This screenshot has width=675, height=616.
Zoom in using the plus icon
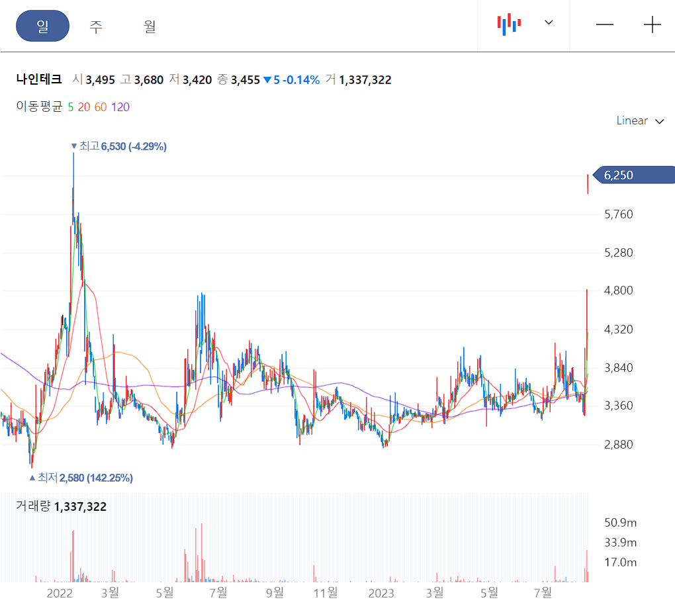pos(652,24)
